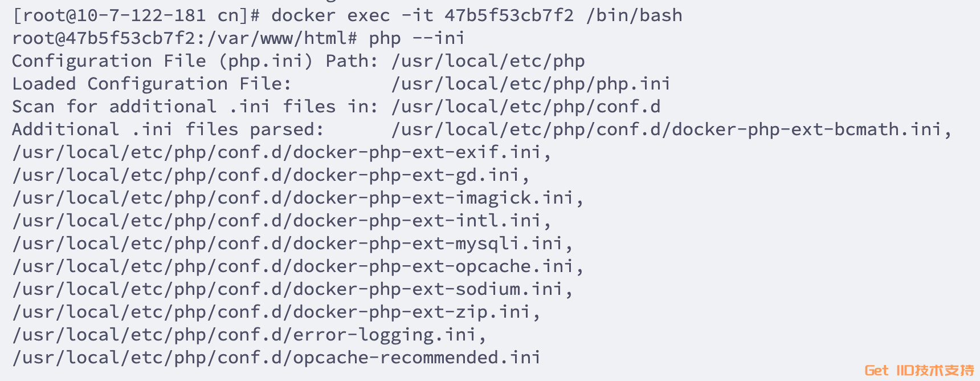Click the container ID 47b5f53cb7f2 in command

click(509, 15)
